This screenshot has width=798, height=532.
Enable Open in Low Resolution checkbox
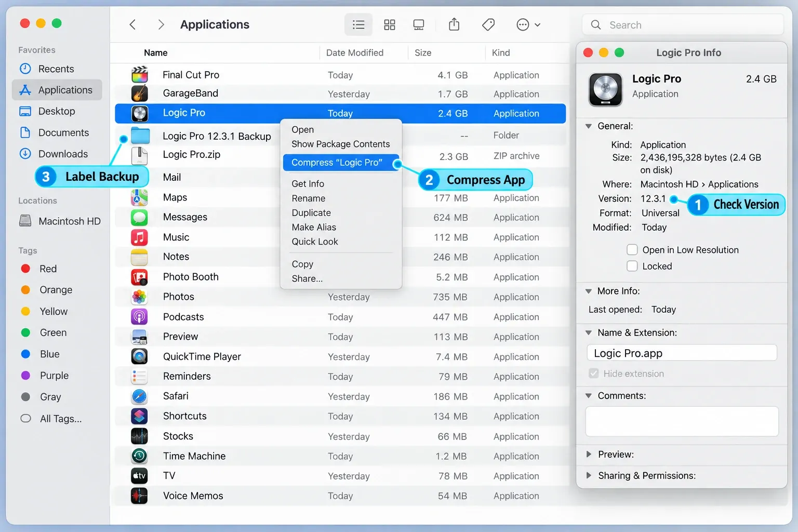tap(632, 250)
